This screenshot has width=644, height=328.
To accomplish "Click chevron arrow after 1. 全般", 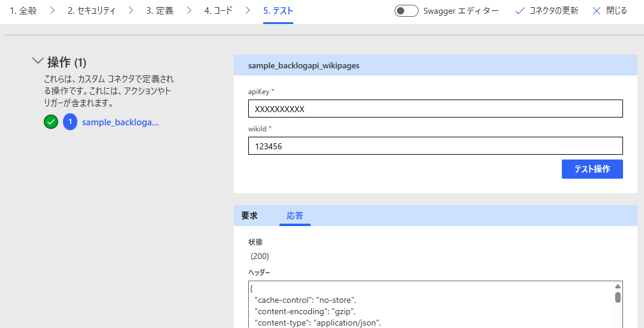I will (x=52, y=11).
